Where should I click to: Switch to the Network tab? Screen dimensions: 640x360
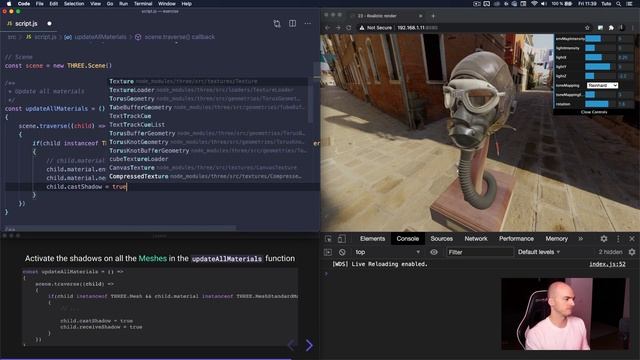click(x=476, y=239)
